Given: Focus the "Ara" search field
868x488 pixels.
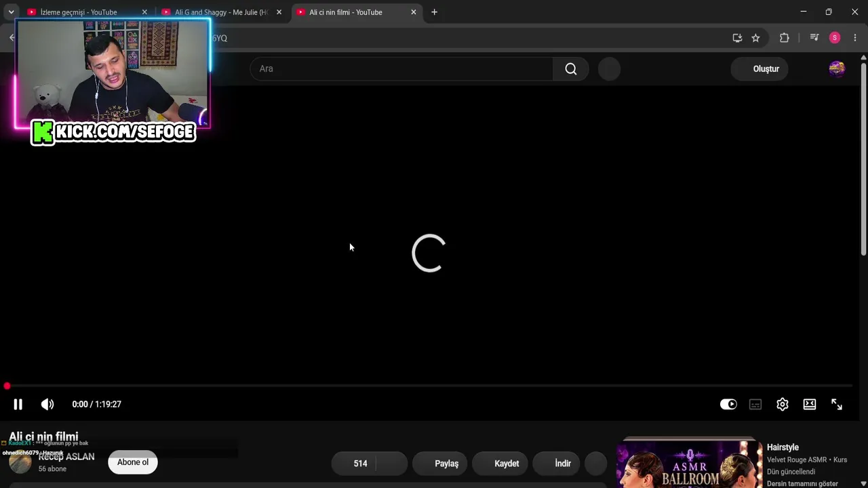Looking at the screenshot, I should pyautogui.click(x=401, y=68).
